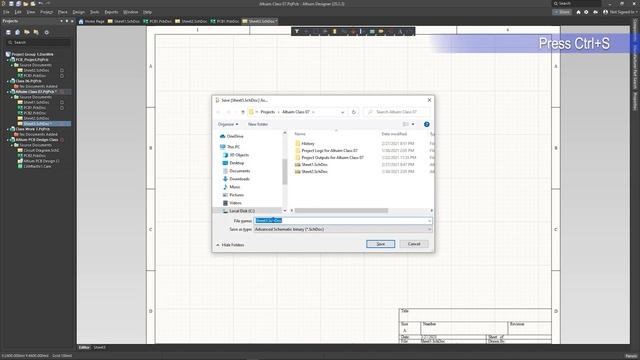640x360 pixels.
Task: Open the View menu
Action: [31, 12]
